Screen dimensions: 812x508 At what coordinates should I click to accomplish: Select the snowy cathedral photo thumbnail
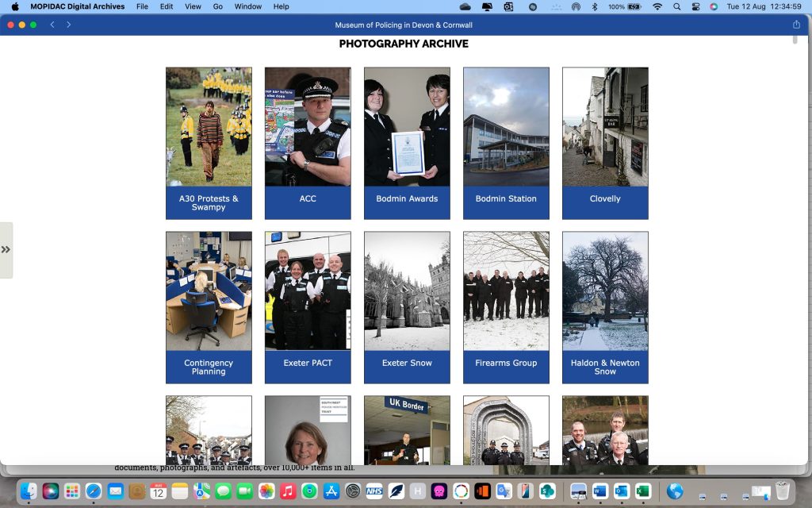click(x=407, y=291)
